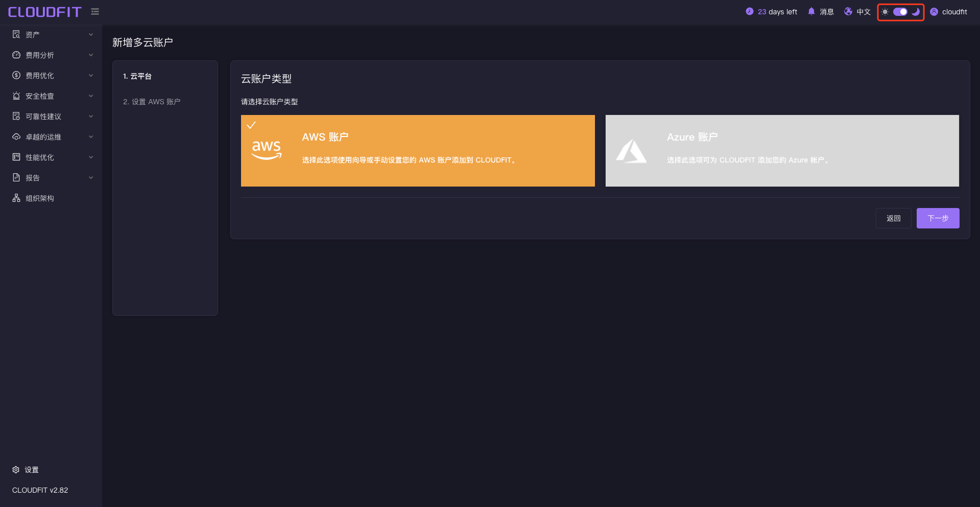Click the checkmark on the AWS card
The width and height of the screenshot is (980, 507).
click(251, 125)
